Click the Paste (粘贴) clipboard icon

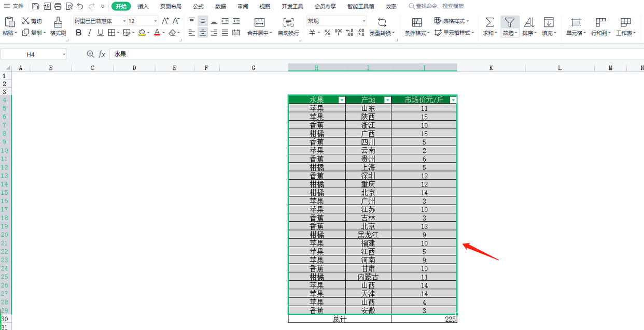coord(9,22)
